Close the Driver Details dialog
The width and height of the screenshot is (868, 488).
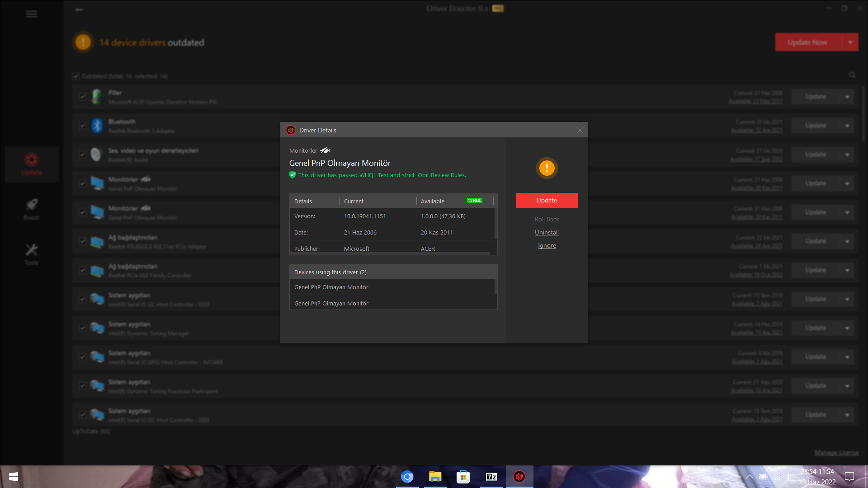[x=580, y=130]
